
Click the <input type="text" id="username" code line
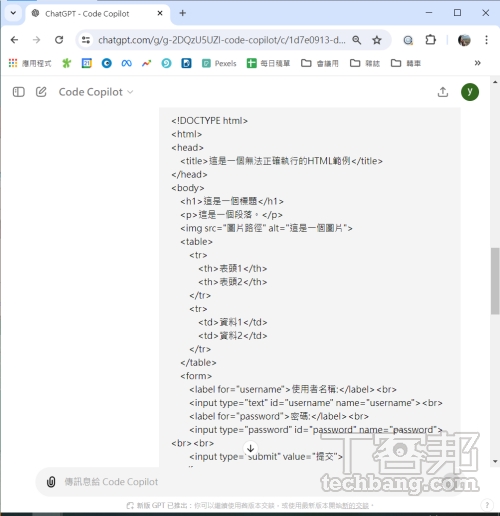[x=316, y=403]
